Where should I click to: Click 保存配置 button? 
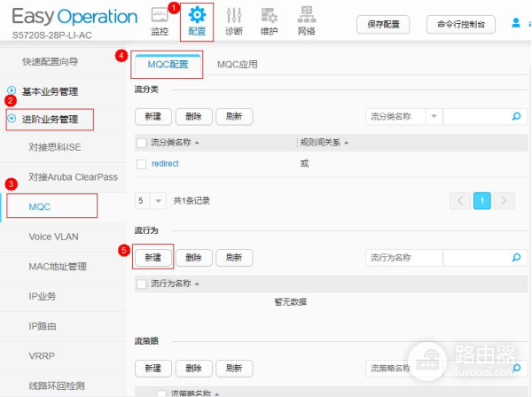click(383, 25)
